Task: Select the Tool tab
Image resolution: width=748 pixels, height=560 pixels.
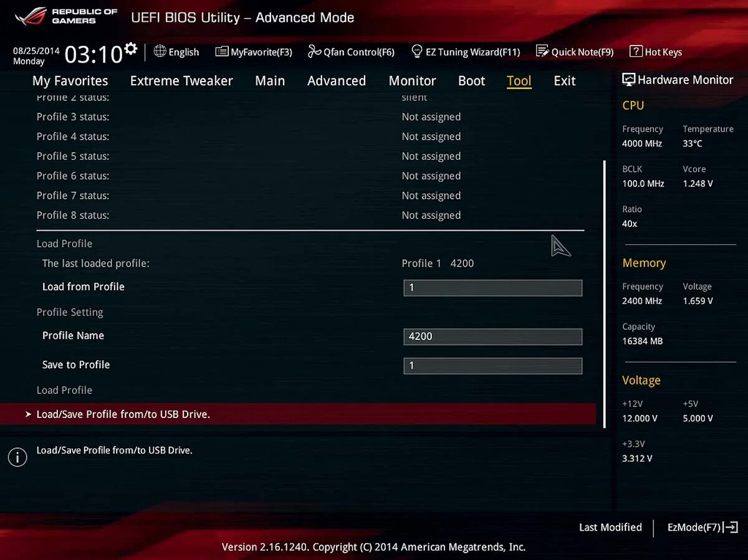Action: pos(519,81)
